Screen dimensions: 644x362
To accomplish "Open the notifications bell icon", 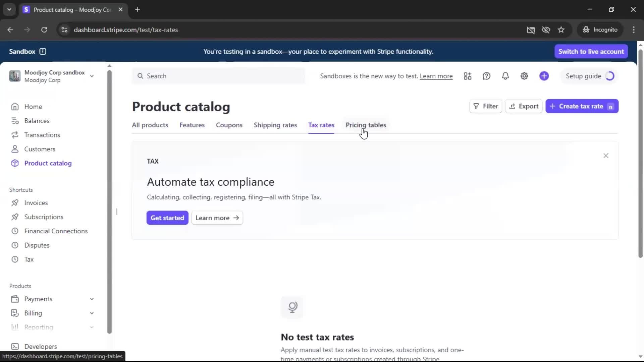I will tap(505, 76).
